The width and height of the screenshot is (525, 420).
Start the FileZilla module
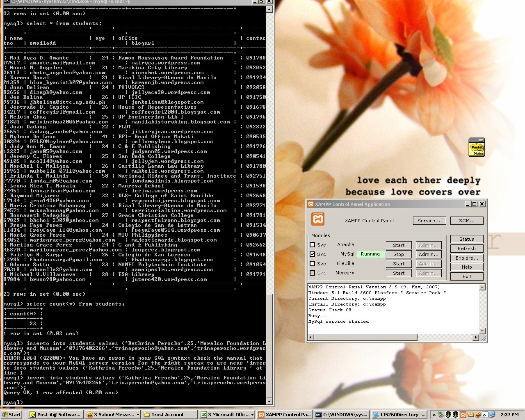[399, 264]
